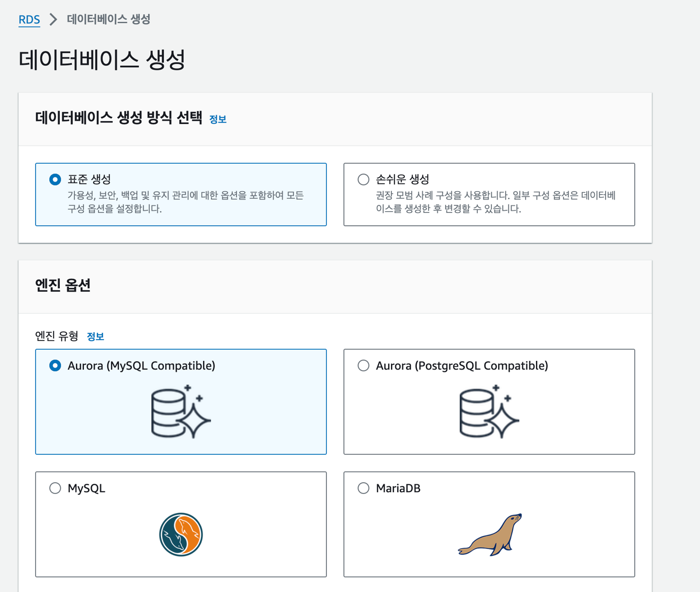Choose the MariaDB engine radio button

[363, 488]
